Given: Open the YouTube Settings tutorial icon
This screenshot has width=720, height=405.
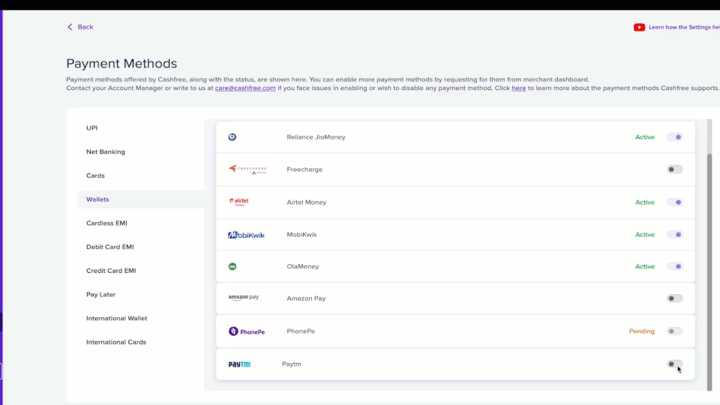Looking at the screenshot, I should [639, 27].
